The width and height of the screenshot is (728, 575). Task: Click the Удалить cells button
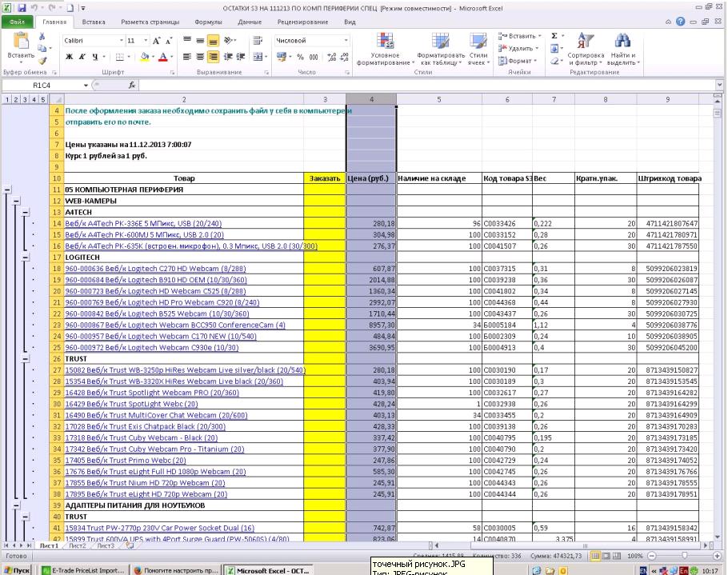[x=518, y=48]
